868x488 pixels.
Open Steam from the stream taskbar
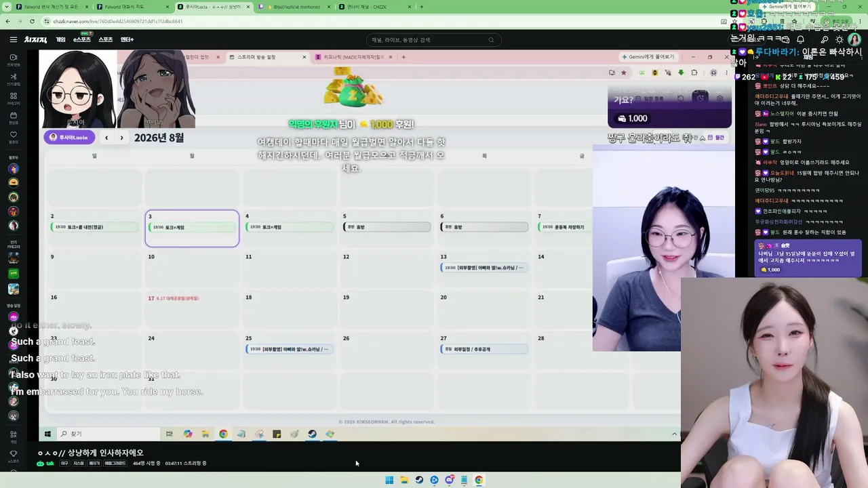coord(312,434)
